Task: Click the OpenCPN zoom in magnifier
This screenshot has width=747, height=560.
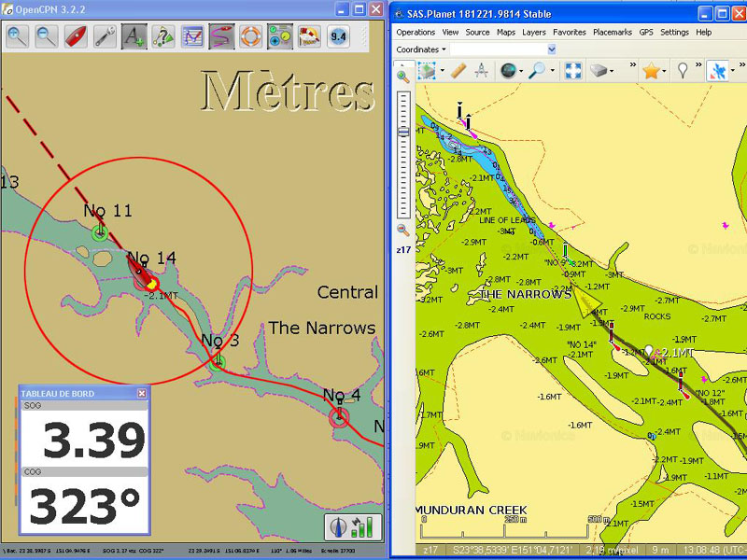Action: [x=17, y=36]
